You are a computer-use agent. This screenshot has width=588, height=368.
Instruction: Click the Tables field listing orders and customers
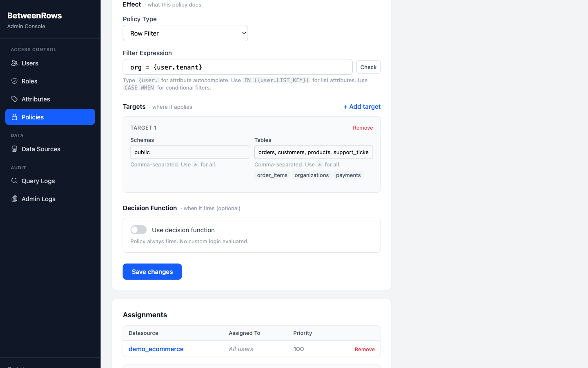(x=313, y=152)
